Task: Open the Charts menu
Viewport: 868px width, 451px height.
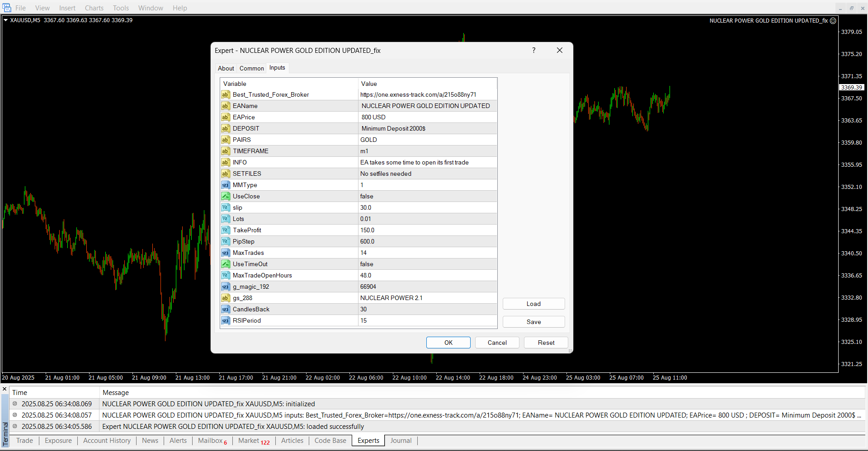Action: 94,8
